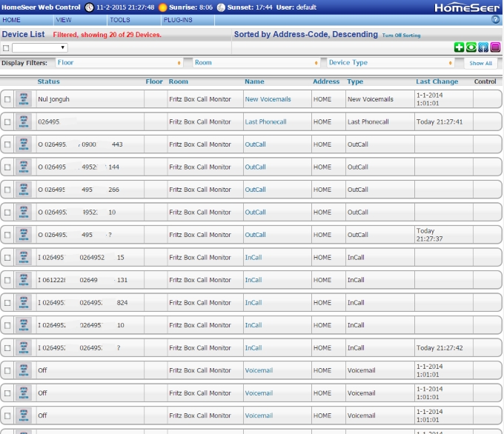Click the moon icon next to Sunset
Image resolution: width=504 pixels, height=434 pixels.
click(x=221, y=7)
